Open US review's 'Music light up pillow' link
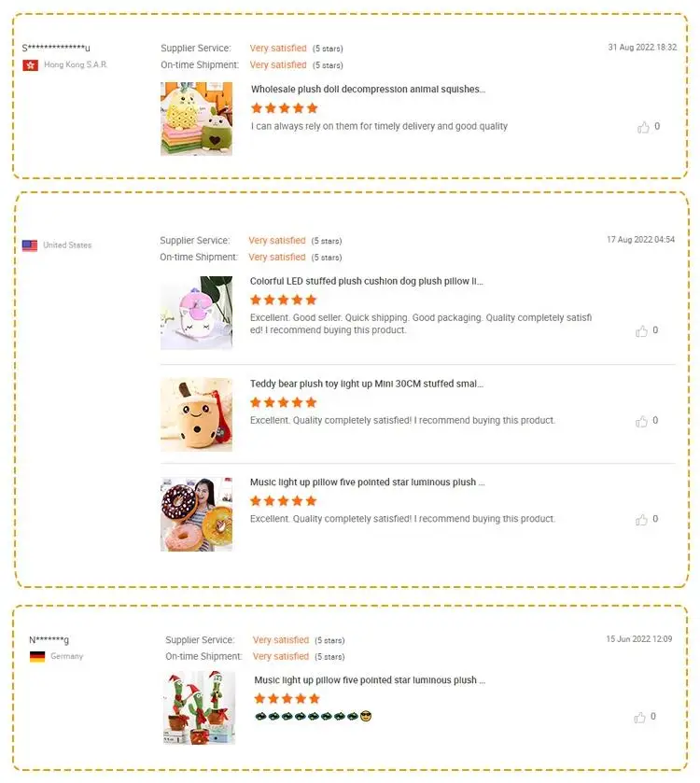The width and height of the screenshot is (700, 783). point(368,482)
